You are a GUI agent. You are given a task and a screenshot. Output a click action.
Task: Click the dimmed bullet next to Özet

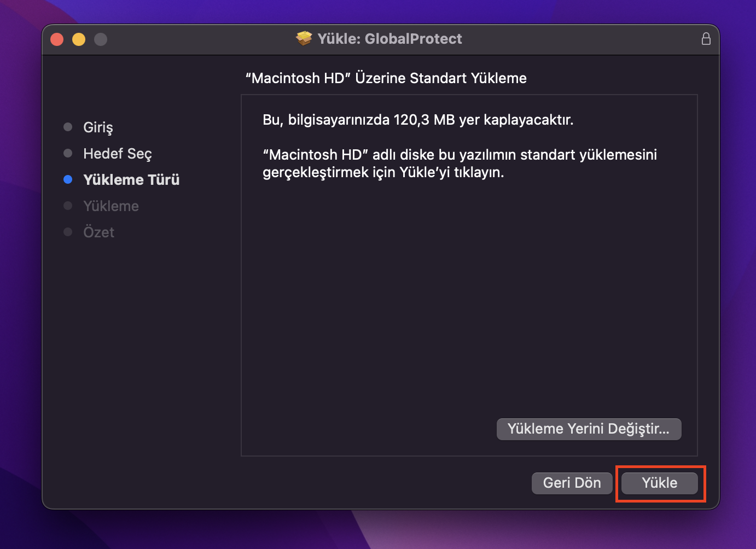point(68,232)
